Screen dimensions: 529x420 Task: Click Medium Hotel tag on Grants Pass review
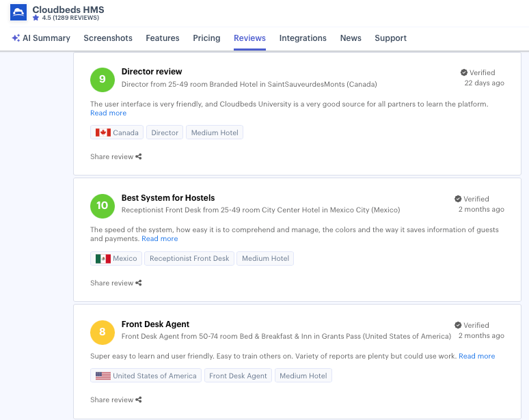coord(303,376)
